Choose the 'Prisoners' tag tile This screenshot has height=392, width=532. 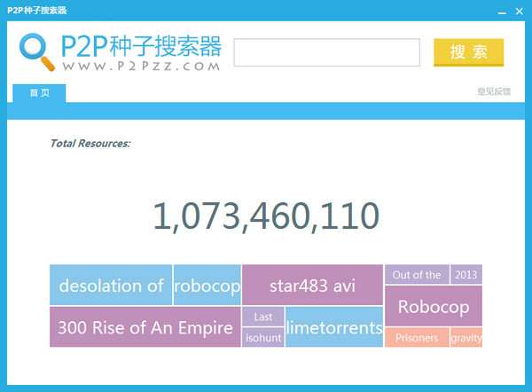click(417, 338)
